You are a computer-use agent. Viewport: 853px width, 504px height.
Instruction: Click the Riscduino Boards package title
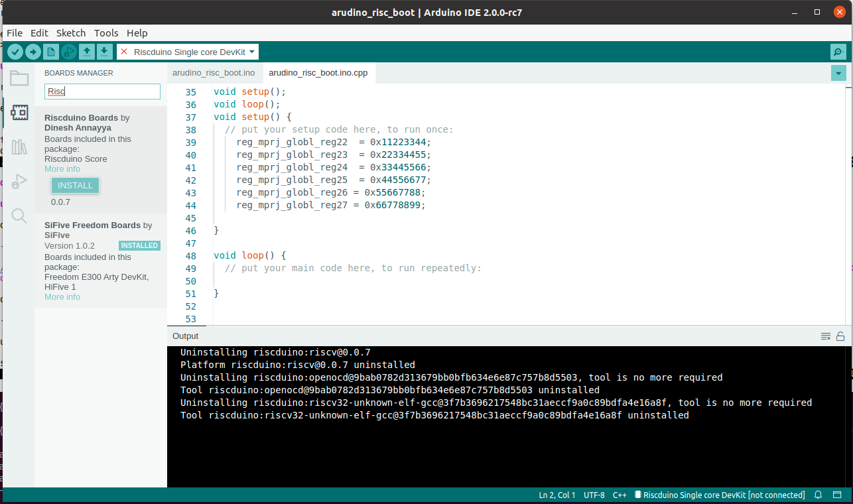coord(81,117)
